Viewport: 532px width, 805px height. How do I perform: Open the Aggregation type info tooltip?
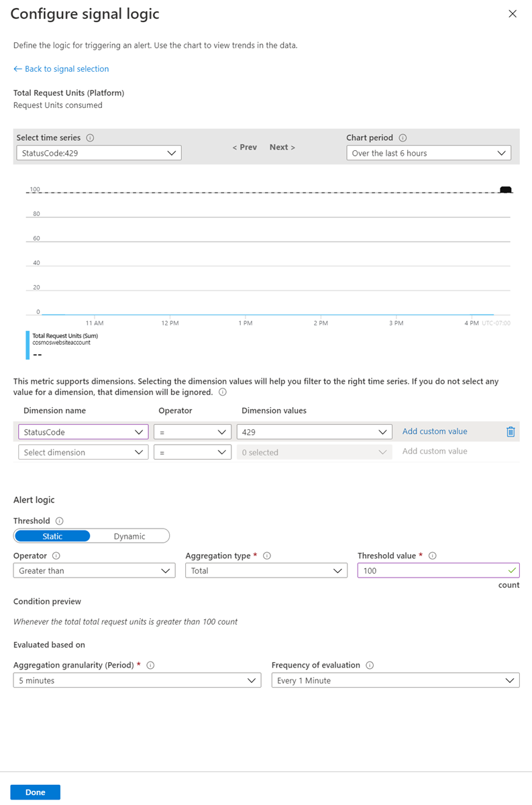point(267,555)
